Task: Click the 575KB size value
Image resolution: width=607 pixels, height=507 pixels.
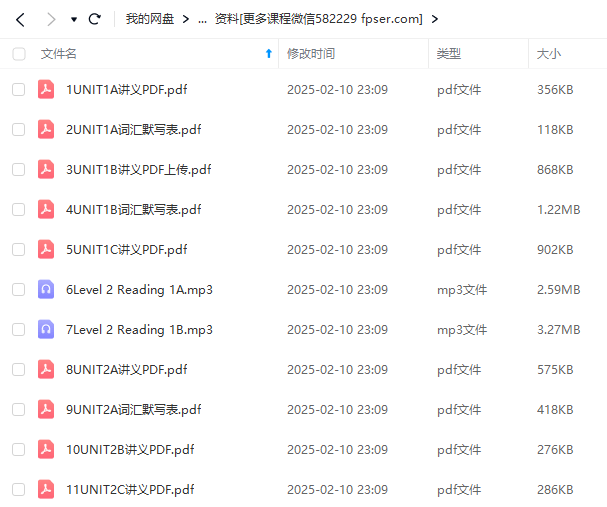Action: [x=555, y=370]
